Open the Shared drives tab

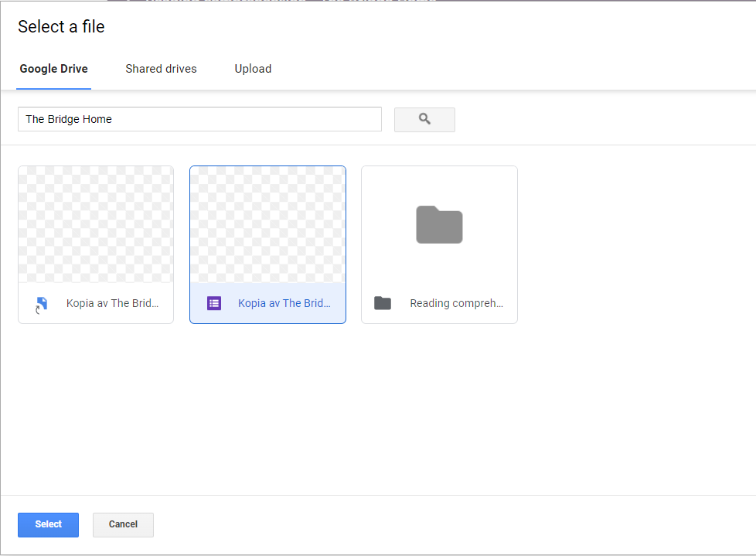click(x=161, y=69)
